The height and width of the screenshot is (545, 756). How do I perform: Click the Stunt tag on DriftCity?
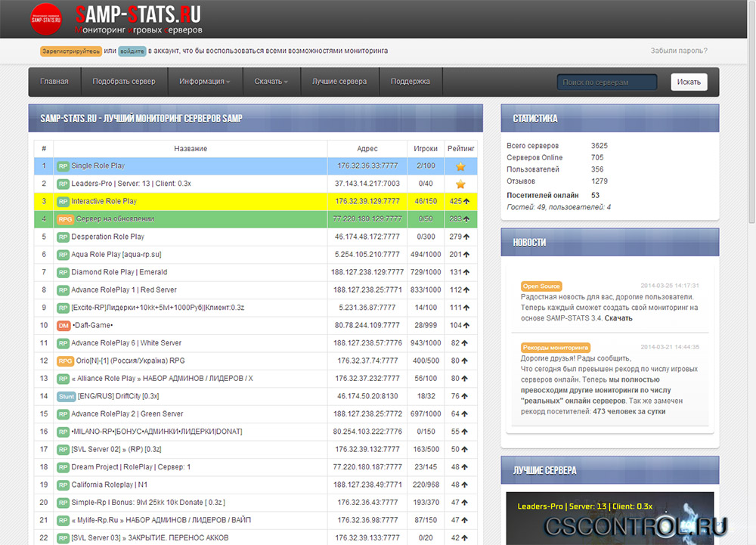[66, 397]
